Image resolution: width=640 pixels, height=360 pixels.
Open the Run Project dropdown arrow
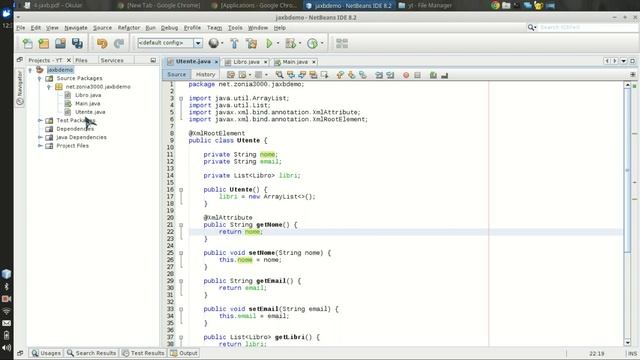click(x=278, y=43)
